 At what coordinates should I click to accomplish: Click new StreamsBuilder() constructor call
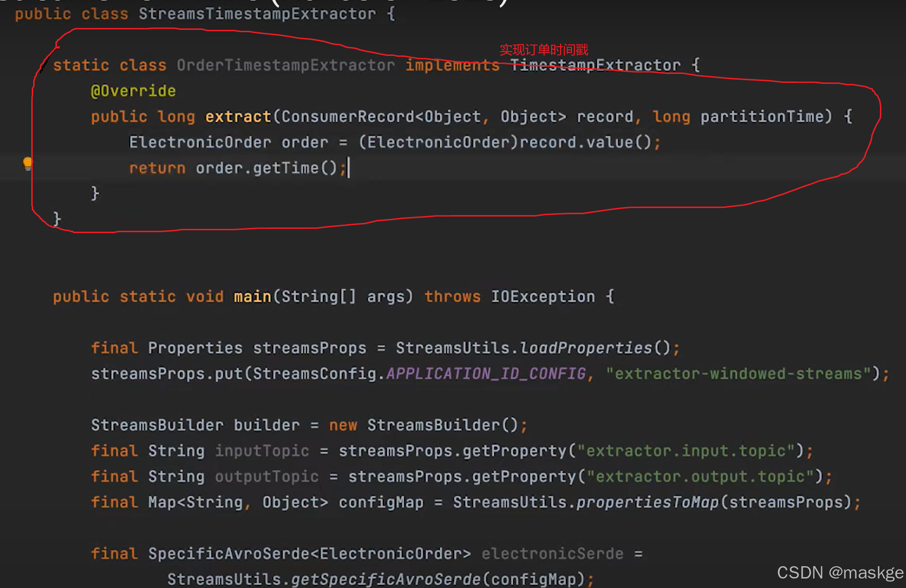click(x=424, y=425)
